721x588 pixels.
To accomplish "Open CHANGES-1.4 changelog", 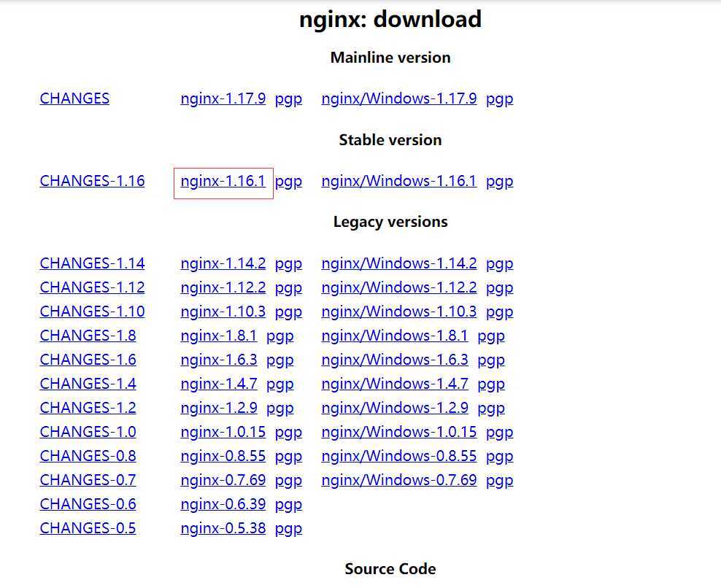I will click(x=88, y=384).
